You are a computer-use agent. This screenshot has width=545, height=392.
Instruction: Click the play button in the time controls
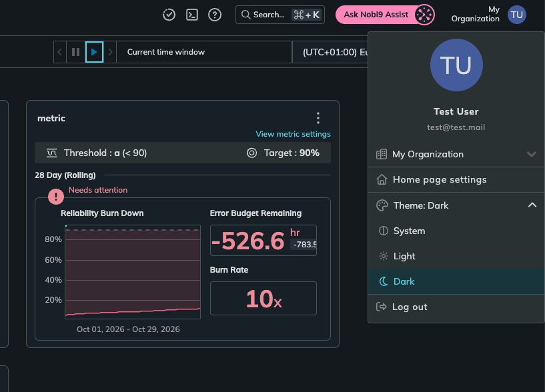click(x=94, y=52)
